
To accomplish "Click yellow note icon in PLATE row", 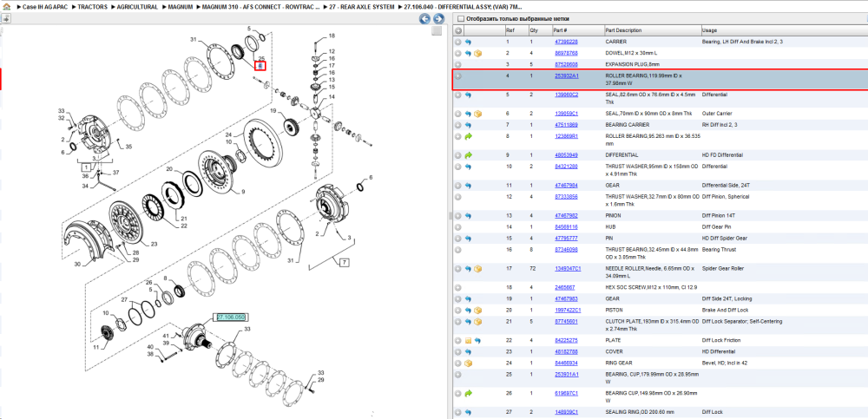I will click(469, 340).
